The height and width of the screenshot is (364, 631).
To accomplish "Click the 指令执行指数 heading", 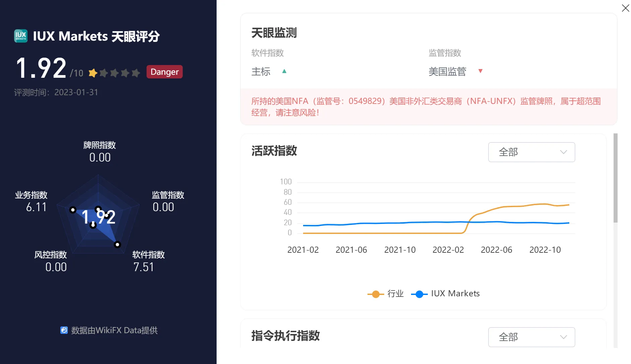I will [x=285, y=336].
